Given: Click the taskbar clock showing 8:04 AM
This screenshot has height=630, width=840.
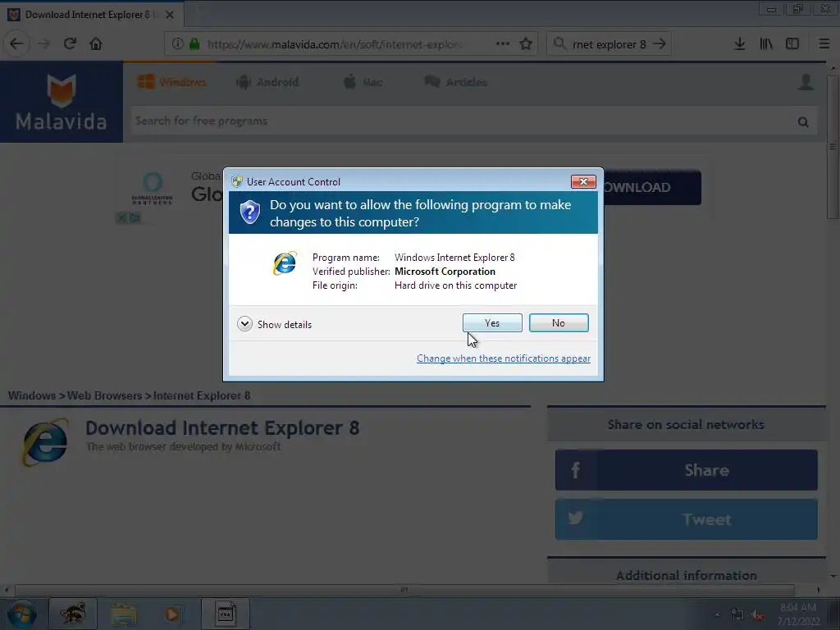Looking at the screenshot, I should pos(798,614).
